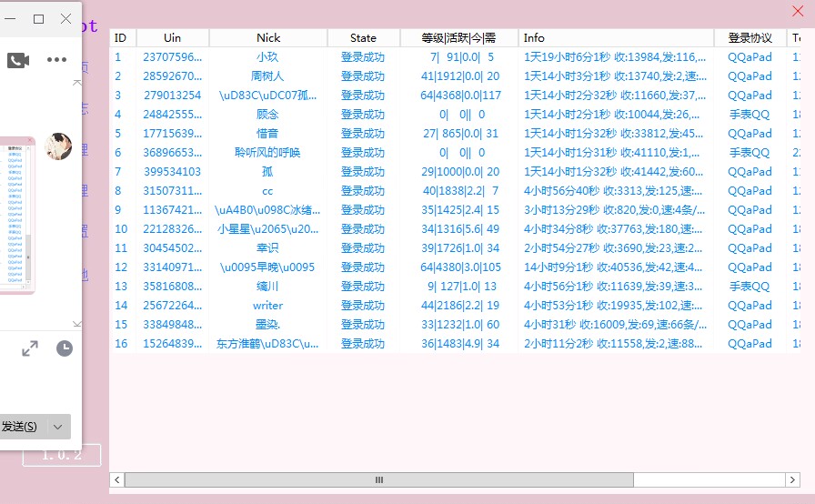This screenshot has height=504, width=815.
Task: Open the three-dot more options menu
Action: click(x=56, y=60)
